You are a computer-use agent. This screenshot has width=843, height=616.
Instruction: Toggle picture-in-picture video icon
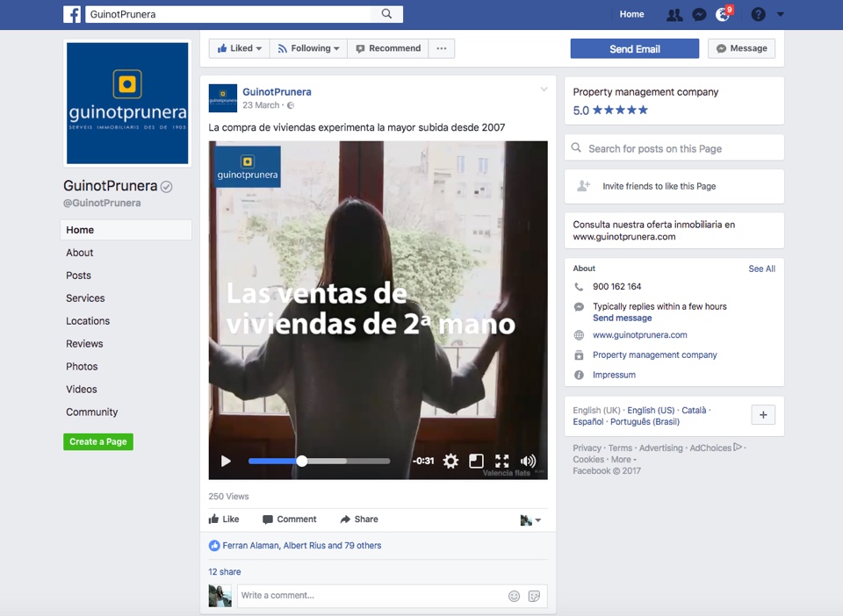476,461
